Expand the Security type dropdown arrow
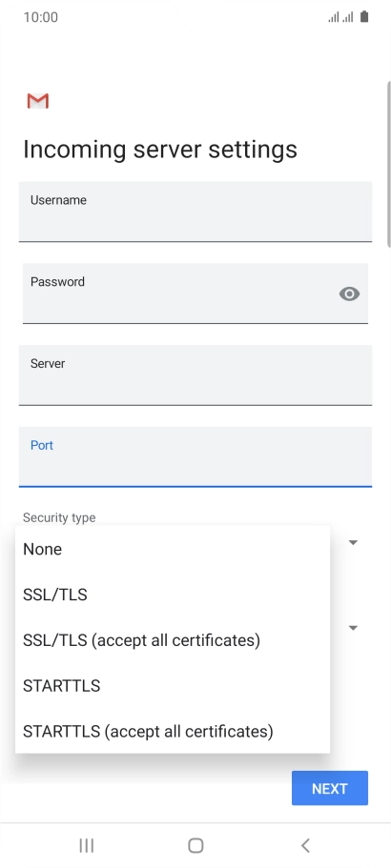Image resolution: width=391 pixels, height=868 pixels. click(353, 542)
